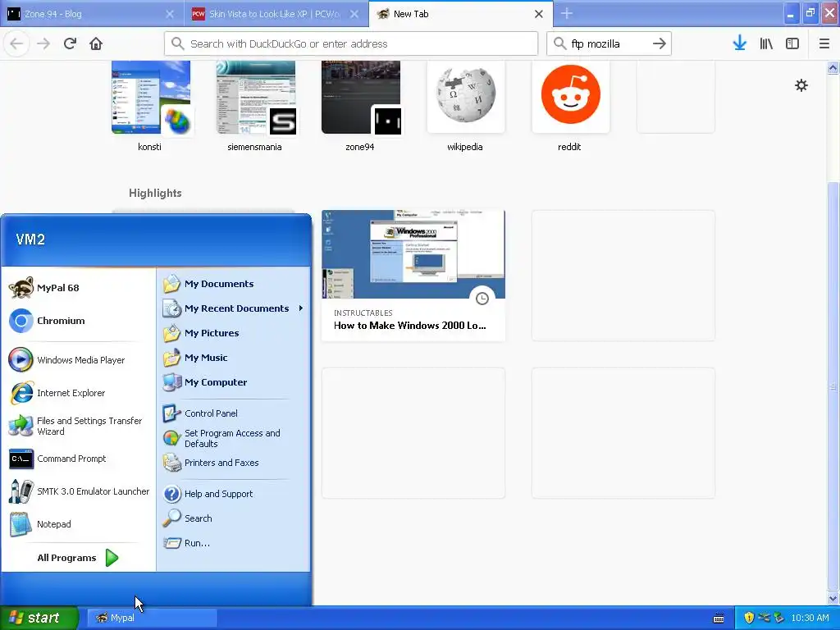Image resolution: width=840 pixels, height=630 pixels.
Task: Open the Downloads arrow panel
Action: pyautogui.click(x=740, y=43)
